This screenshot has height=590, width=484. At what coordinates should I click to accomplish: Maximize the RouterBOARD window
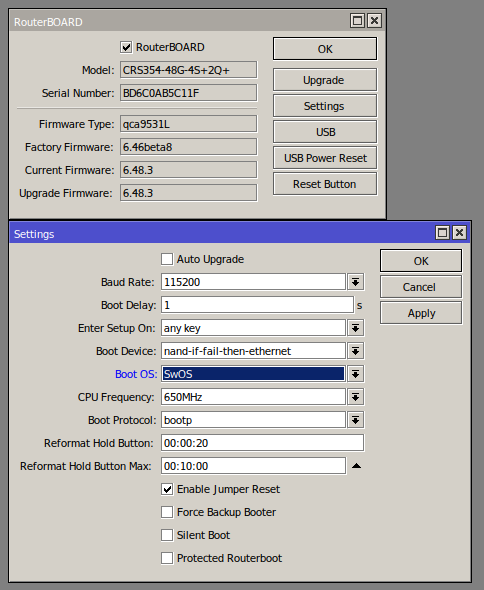click(x=357, y=20)
